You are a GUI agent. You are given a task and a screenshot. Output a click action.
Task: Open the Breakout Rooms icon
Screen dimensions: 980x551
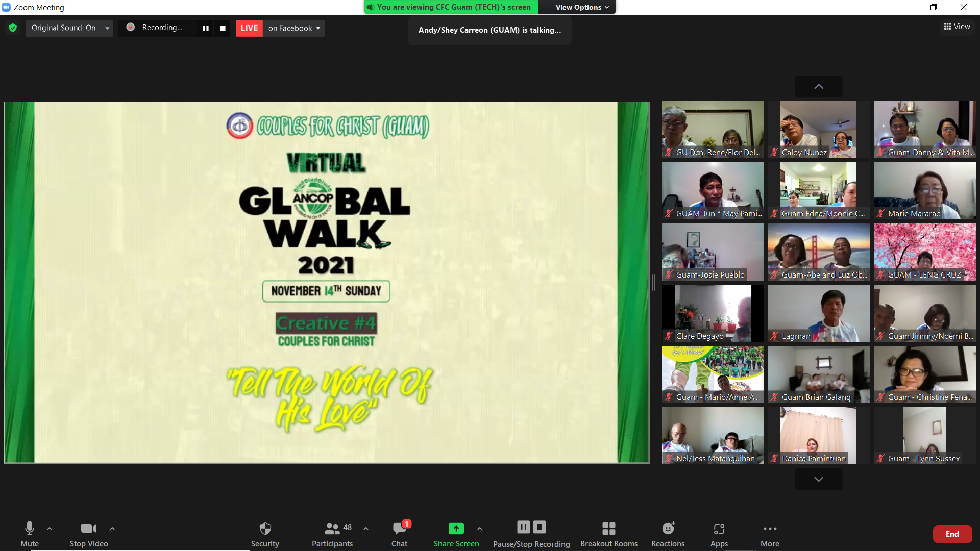(x=608, y=529)
